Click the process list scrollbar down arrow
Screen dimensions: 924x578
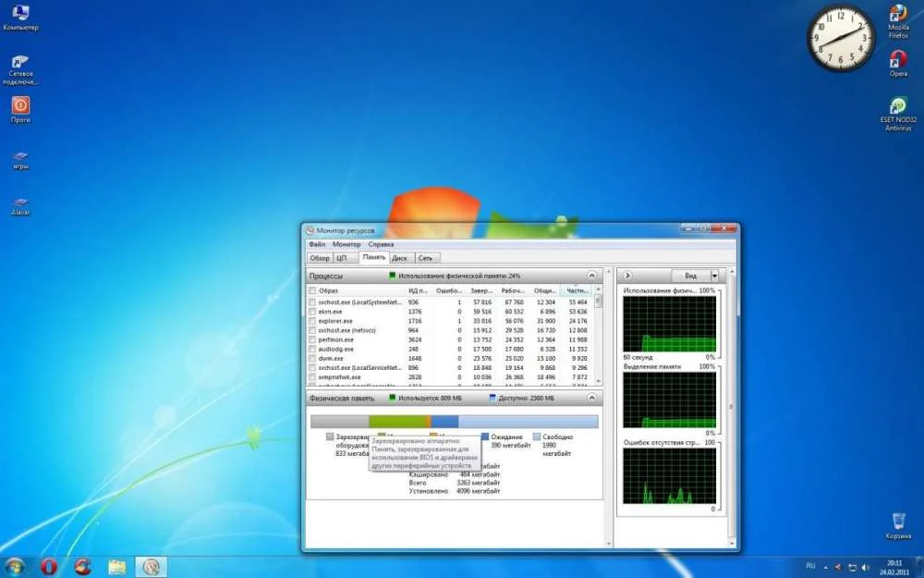tap(598, 382)
